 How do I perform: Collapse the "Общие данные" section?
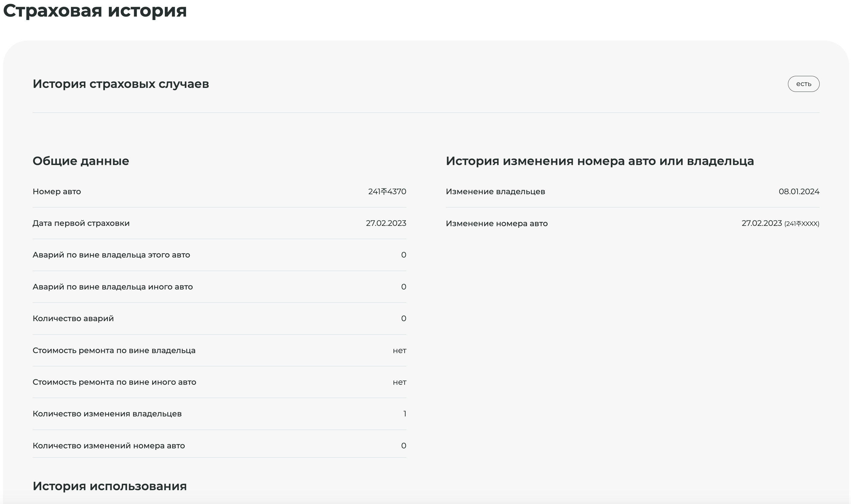pyautogui.click(x=81, y=161)
